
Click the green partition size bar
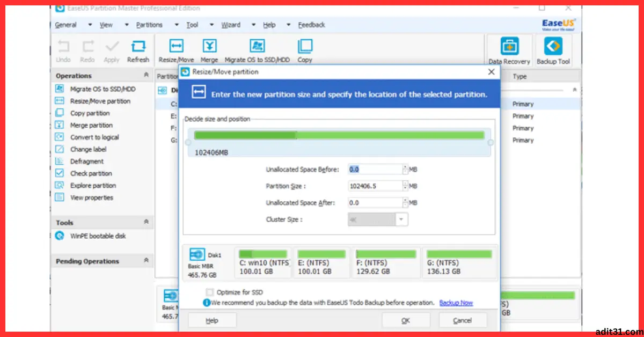coord(340,136)
